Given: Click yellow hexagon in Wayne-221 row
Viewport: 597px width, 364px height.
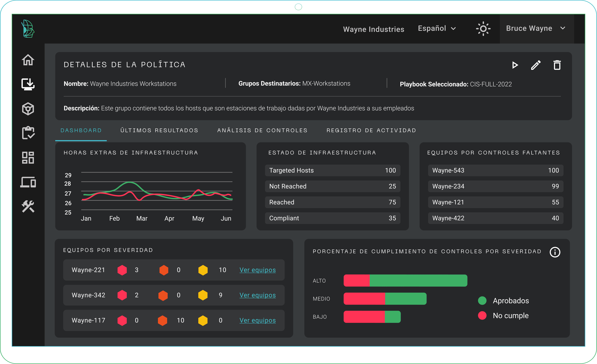Looking at the screenshot, I should coord(203,270).
